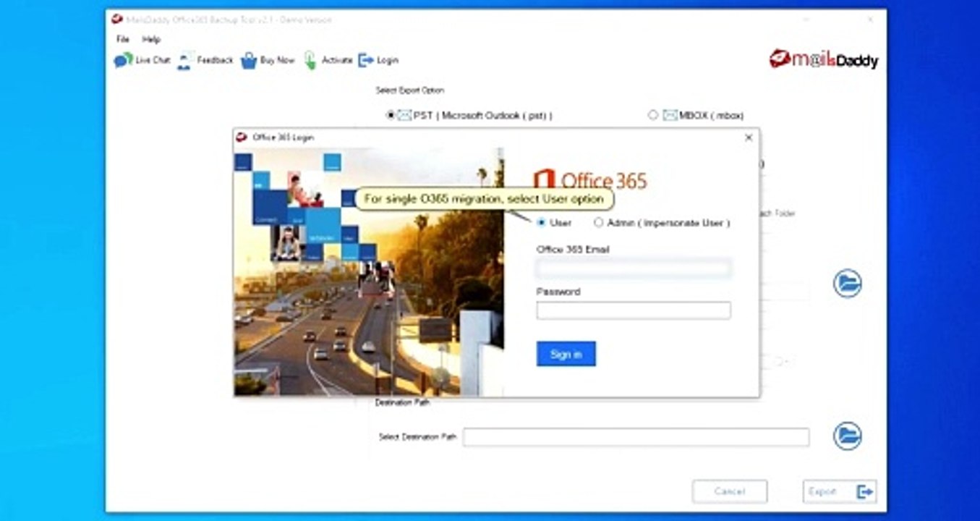This screenshot has width=980, height=521.
Task: Click the Sign in button
Action: (566, 354)
